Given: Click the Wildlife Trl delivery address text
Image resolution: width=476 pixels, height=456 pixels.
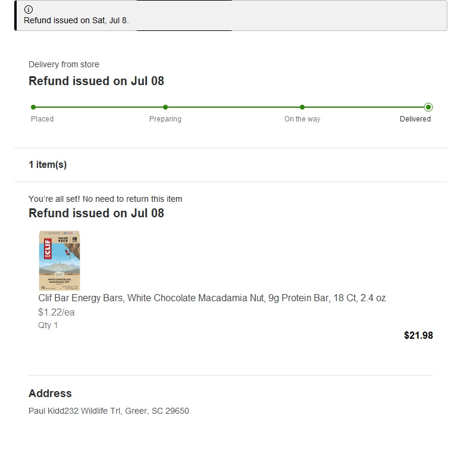Looking at the screenshot, I should pyautogui.click(x=109, y=411).
